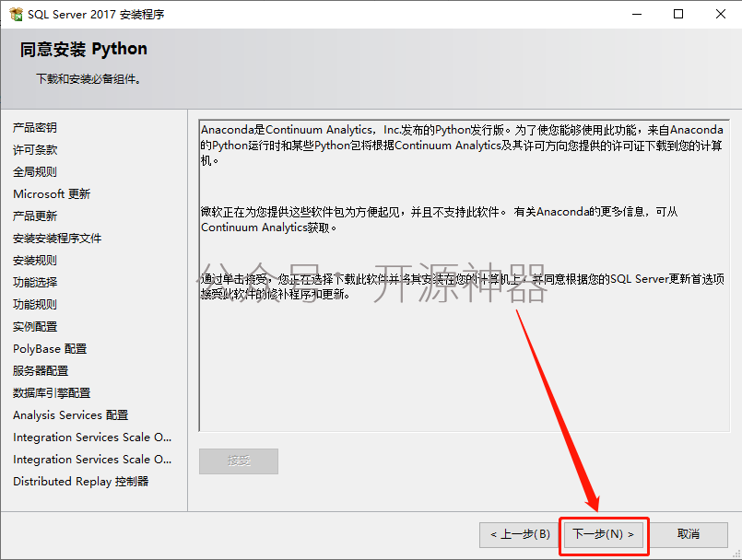Image resolution: width=742 pixels, height=560 pixels.
Task: Click inside the Anaconda license text box
Action: (x=465, y=275)
